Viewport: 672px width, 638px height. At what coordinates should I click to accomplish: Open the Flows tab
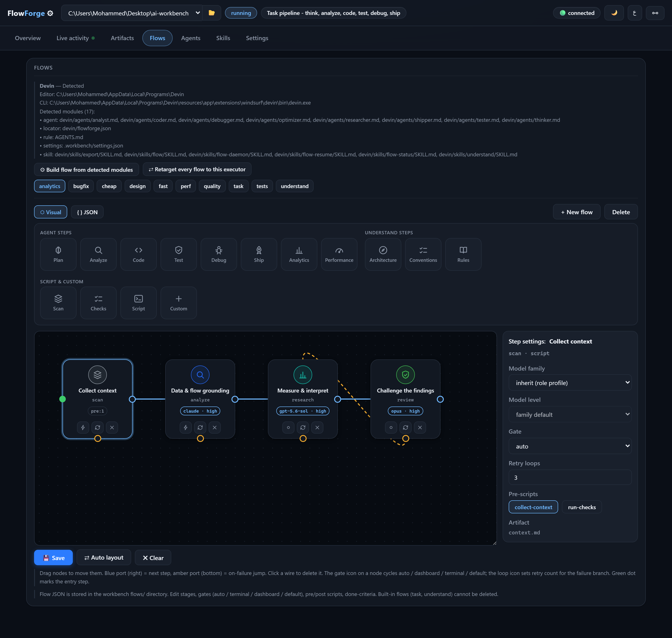point(157,38)
